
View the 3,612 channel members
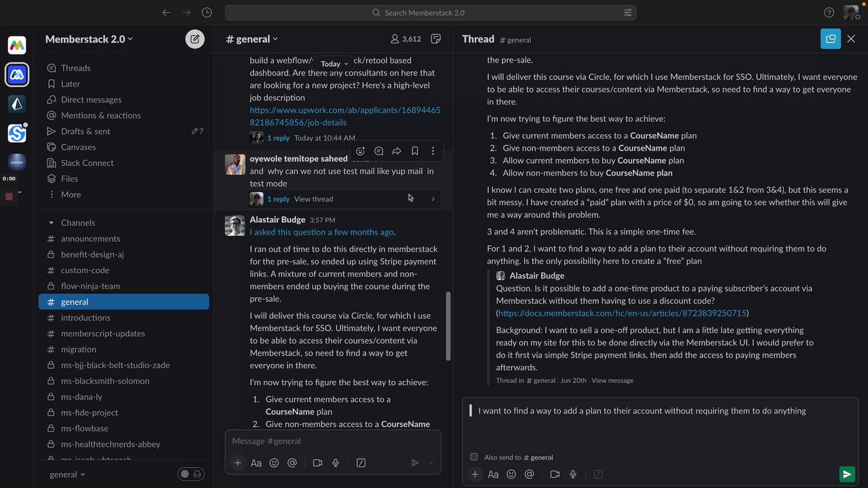click(x=406, y=39)
